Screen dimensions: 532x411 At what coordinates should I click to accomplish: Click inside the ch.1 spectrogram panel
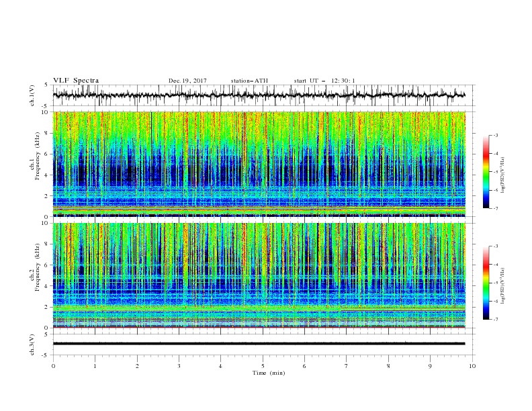click(x=259, y=164)
